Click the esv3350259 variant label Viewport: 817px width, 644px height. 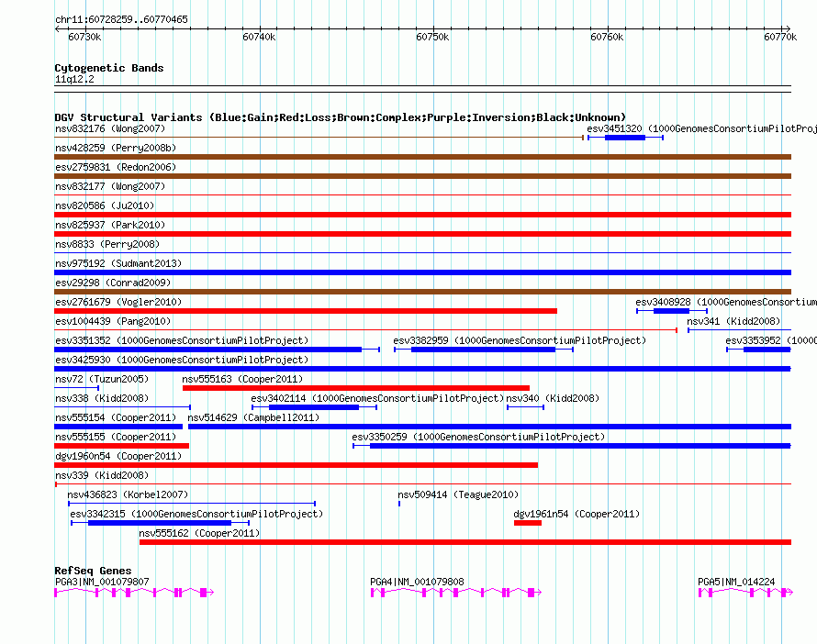[x=478, y=437]
